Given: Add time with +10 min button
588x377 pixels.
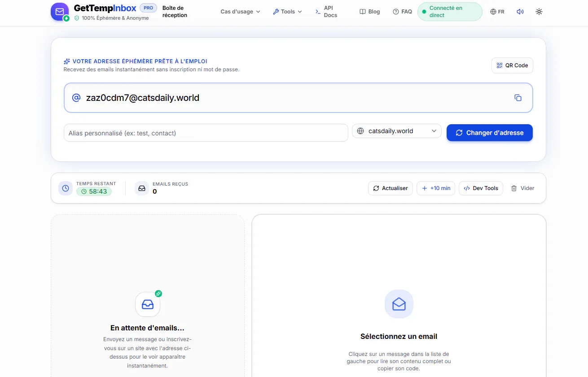Looking at the screenshot, I should coord(436,188).
